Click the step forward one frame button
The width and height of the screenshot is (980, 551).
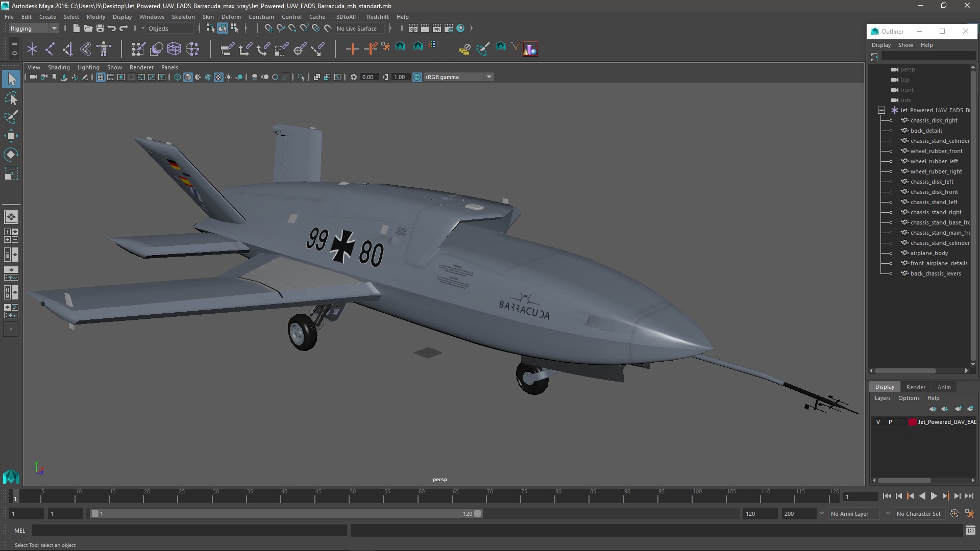tap(957, 496)
